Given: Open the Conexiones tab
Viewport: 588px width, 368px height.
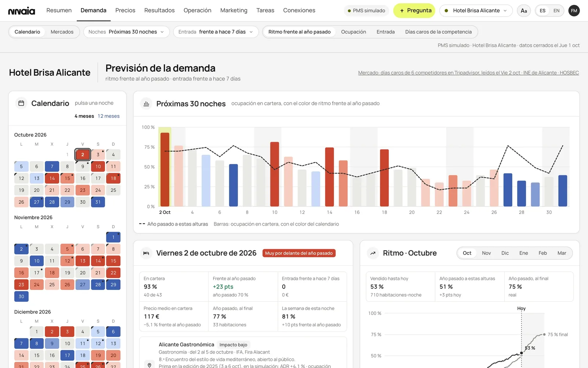Looking at the screenshot, I should tap(299, 10).
